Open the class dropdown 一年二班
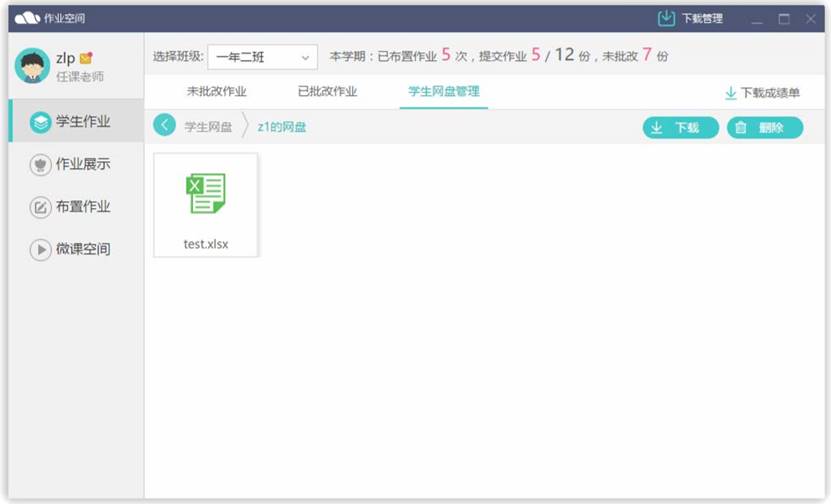 (263, 57)
